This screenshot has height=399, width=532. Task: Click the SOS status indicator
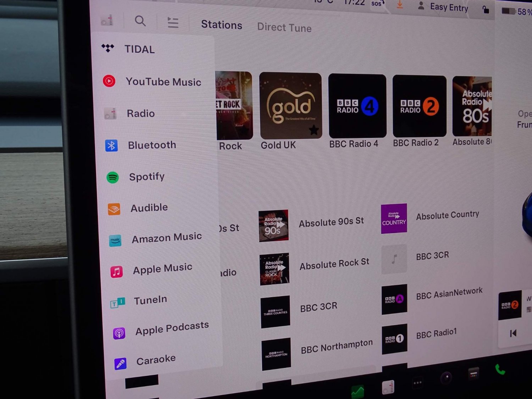(x=377, y=4)
